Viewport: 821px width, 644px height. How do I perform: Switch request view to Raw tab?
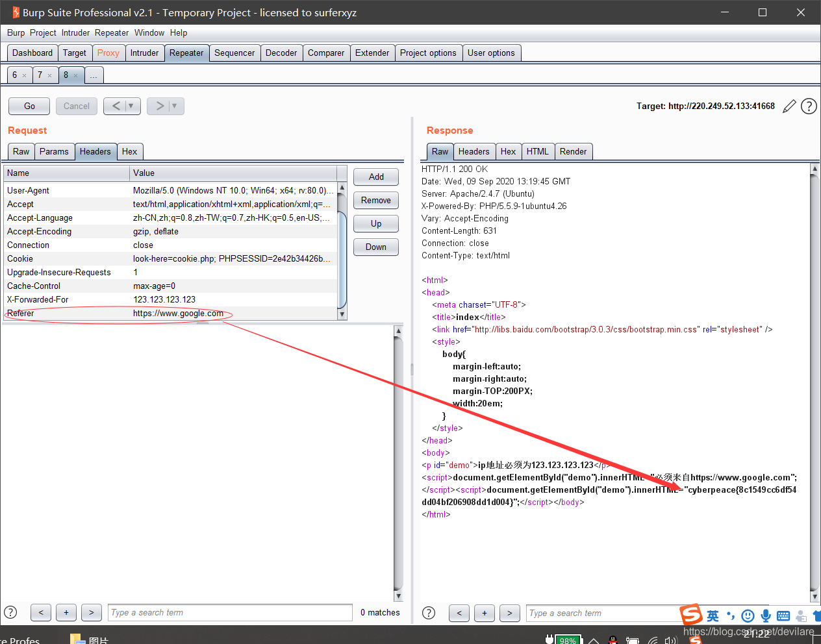(x=21, y=152)
